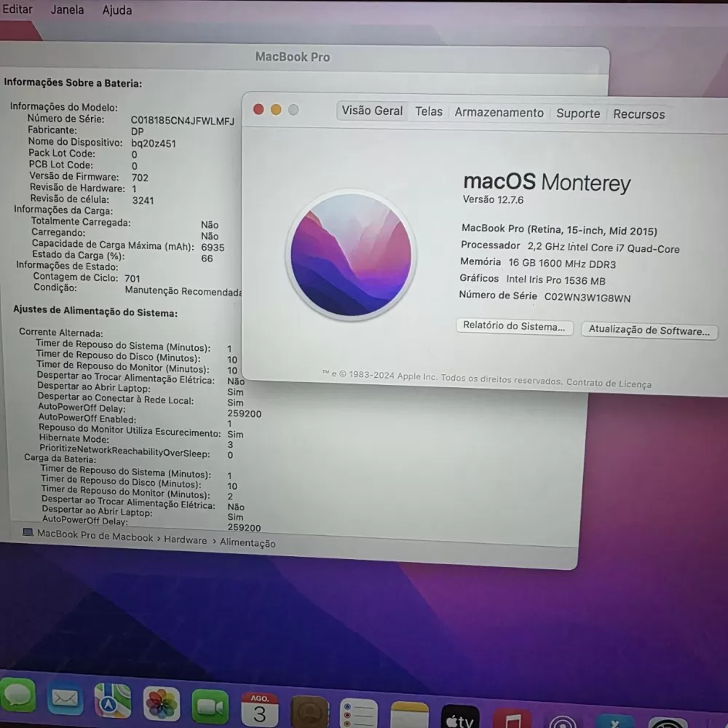Click the 2,2 GHz Intel Core i7 processor text
Screen dimensions: 728x728
(x=604, y=248)
